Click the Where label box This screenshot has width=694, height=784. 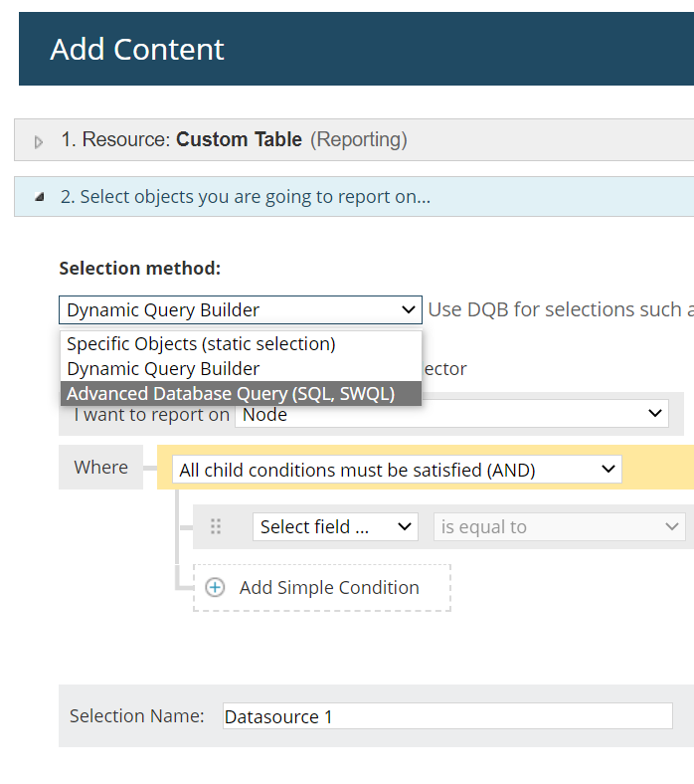[x=101, y=468]
